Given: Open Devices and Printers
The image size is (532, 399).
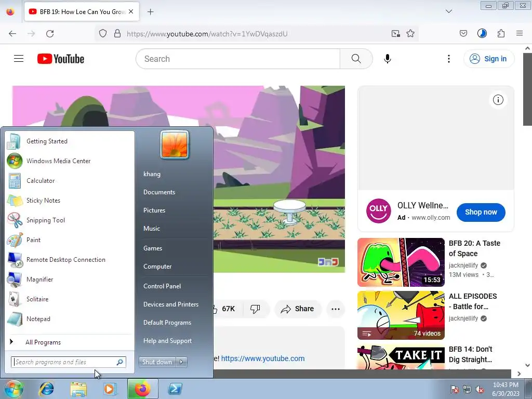Looking at the screenshot, I should (x=170, y=304).
